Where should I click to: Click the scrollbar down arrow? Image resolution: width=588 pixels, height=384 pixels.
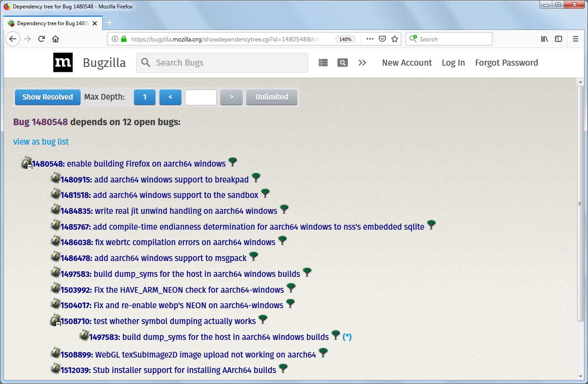580,376
